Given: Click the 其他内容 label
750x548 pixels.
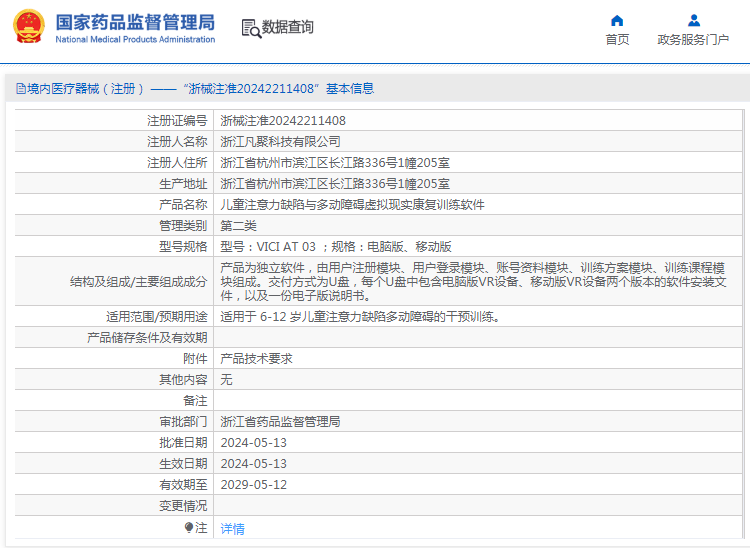Looking at the screenshot, I should 183,380.
